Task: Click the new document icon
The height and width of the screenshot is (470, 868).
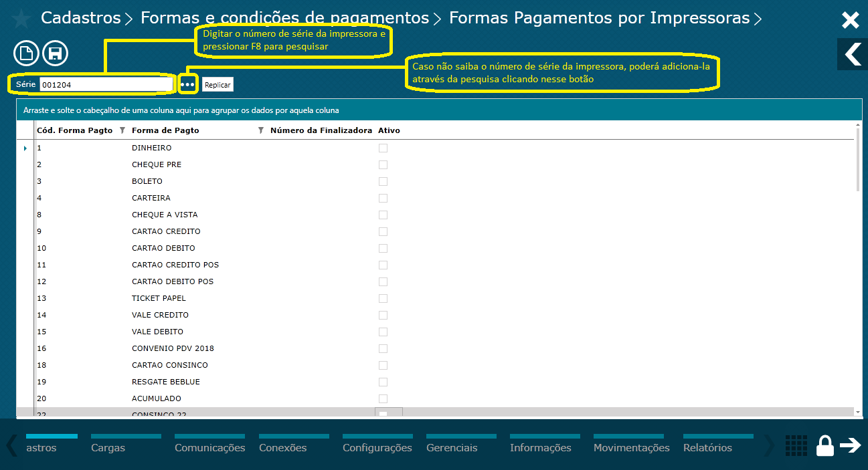Action: [x=26, y=53]
